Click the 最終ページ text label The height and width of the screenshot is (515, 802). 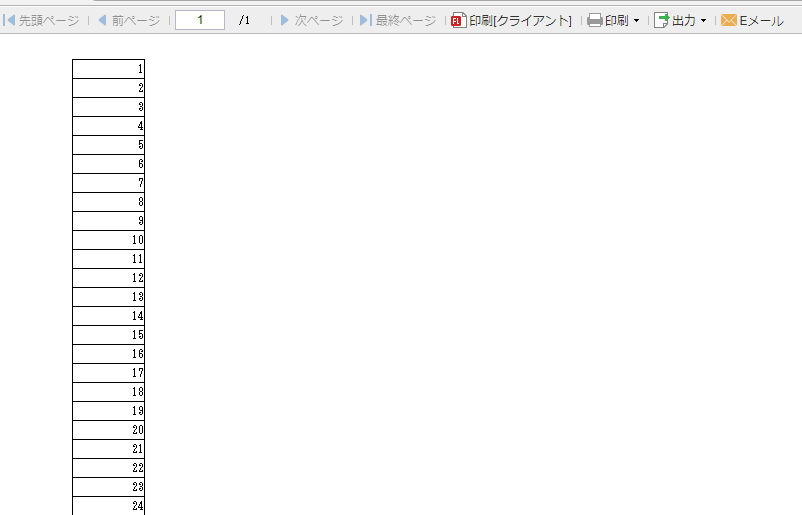[x=406, y=21]
